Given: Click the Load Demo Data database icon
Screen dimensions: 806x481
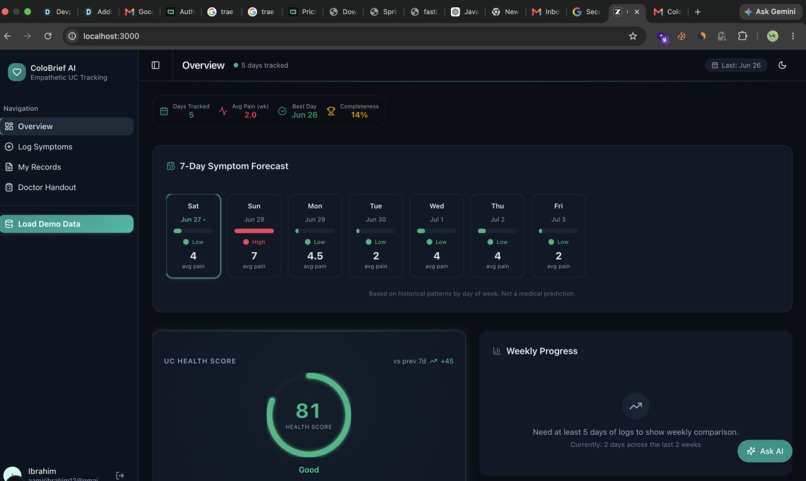Looking at the screenshot, I should pyautogui.click(x=9, y=224).
